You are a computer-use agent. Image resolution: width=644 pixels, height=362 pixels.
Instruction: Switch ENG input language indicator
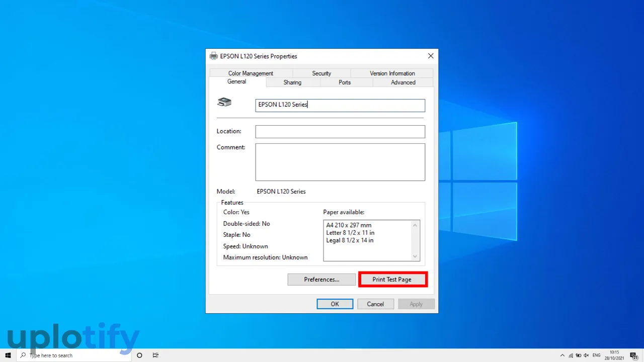(x=597, y=355)
